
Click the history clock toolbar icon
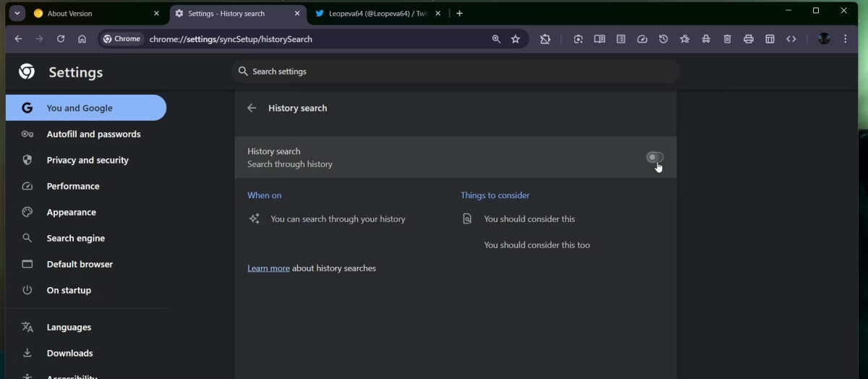(x=663, y=39)
